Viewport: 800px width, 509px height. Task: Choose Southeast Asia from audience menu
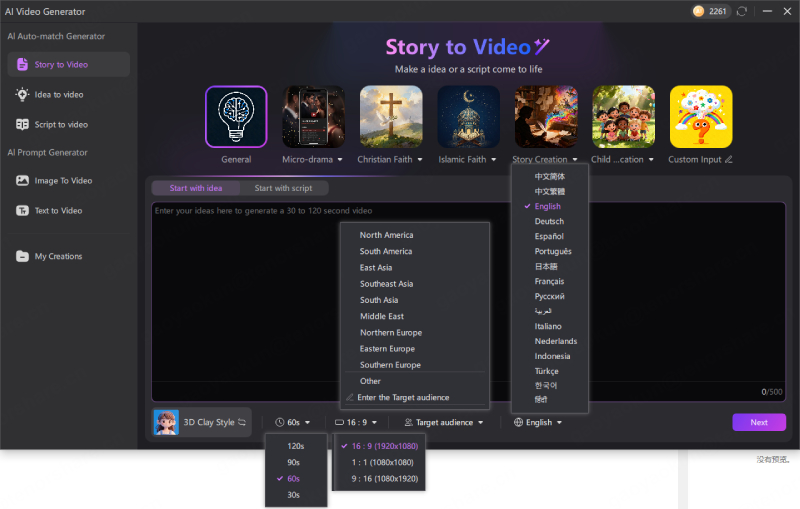tap(386, 284)
